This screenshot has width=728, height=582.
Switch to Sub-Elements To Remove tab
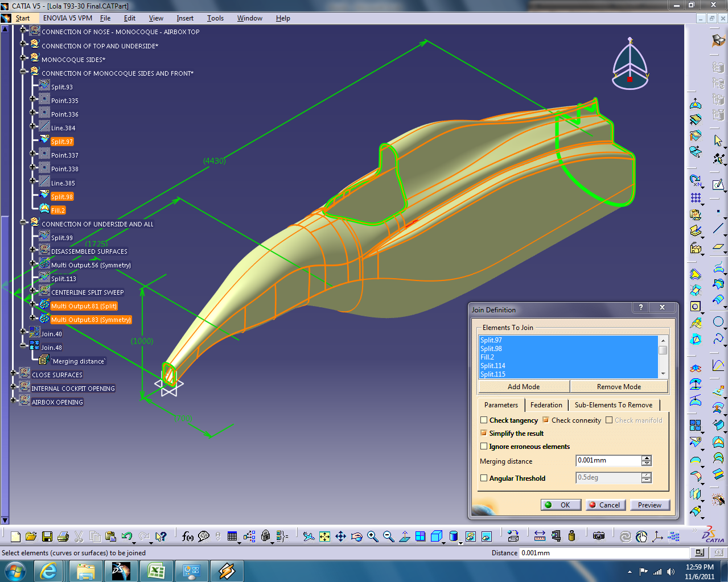pos(614,405)
